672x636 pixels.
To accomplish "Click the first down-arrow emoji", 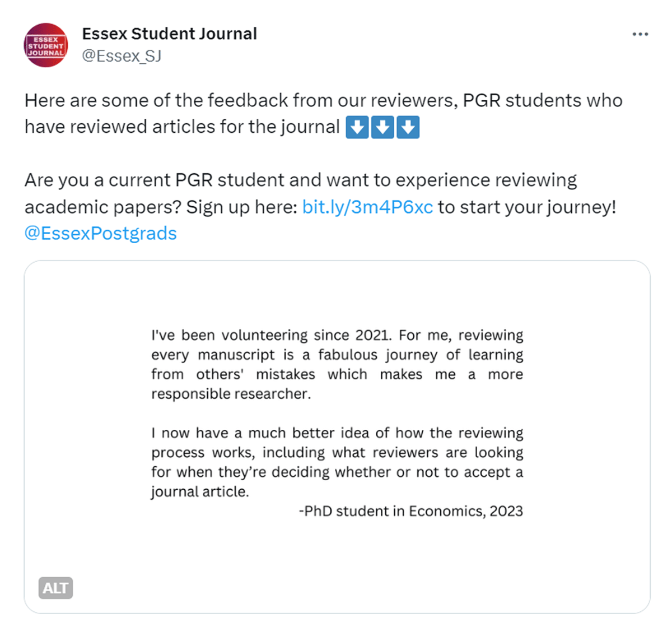I will [357, 127].
